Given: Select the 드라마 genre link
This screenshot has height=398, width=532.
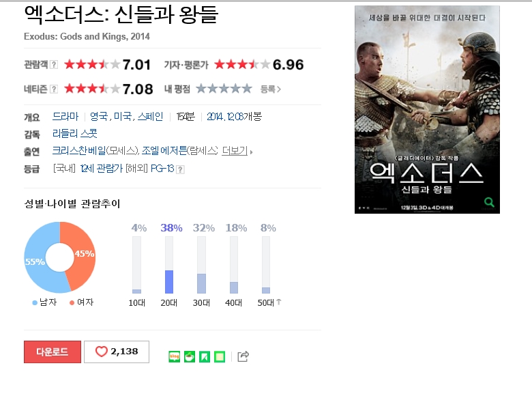Looking at the screenshot, I should pos(65,117).
